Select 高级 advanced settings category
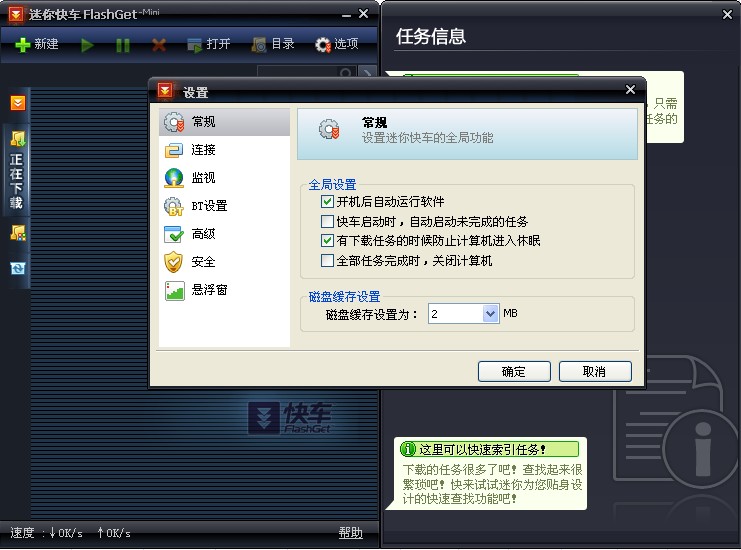Image resolution: width=741 pixels, height=550 pixels. pos(224,234)
